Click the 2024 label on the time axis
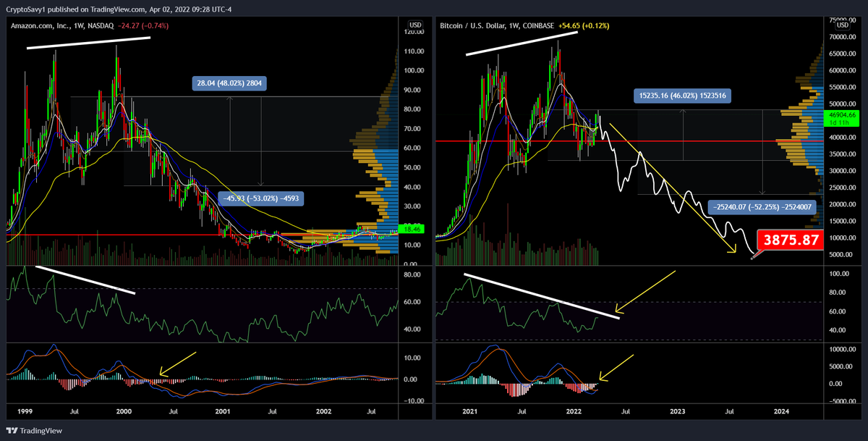 coord(782,411)
